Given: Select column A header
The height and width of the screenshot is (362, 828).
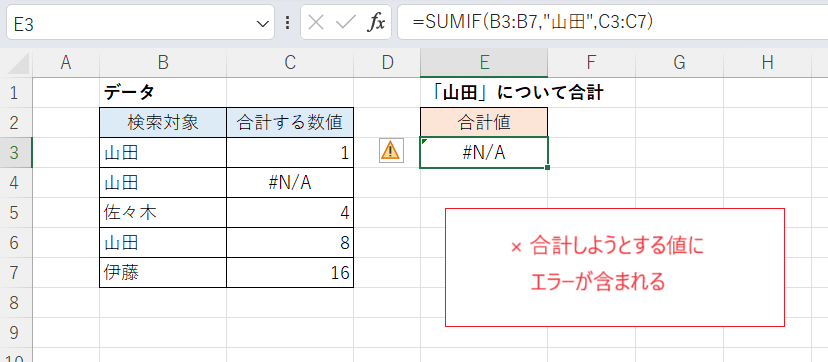Looking at the screenshot, I should click(66, 63).
